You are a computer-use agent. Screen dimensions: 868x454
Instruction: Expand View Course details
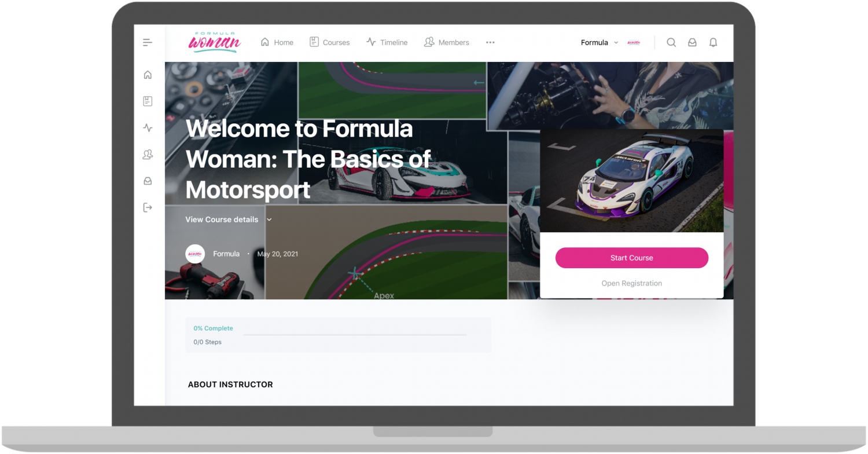tap(229, 219)
